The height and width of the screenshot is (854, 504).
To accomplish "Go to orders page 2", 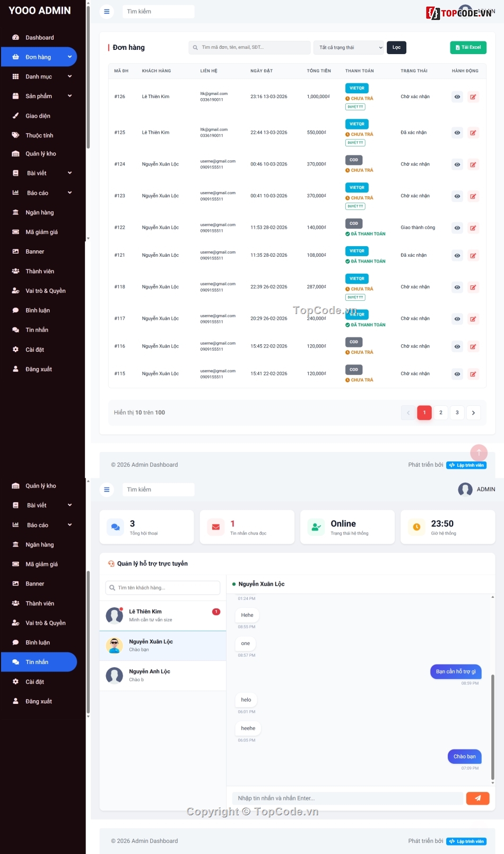I will [441, 413].
